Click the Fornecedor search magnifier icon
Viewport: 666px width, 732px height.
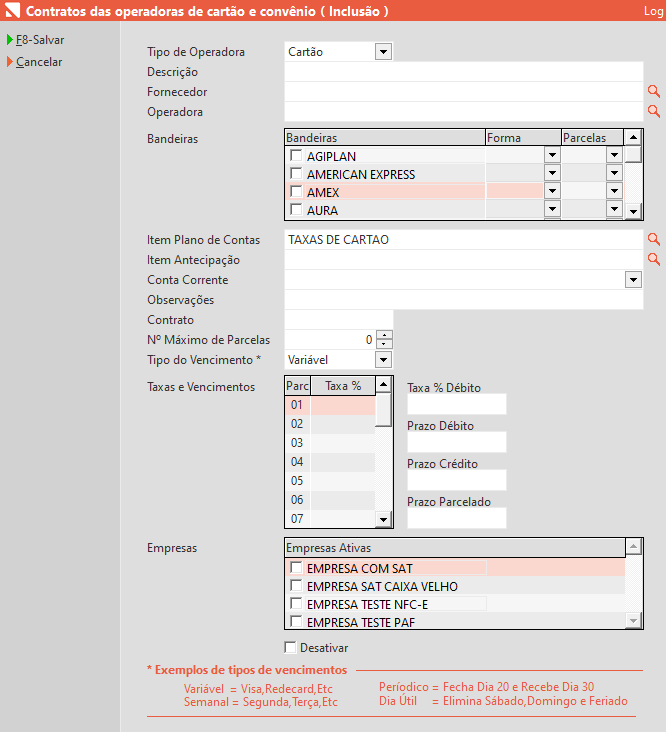(x=654, y=92)
